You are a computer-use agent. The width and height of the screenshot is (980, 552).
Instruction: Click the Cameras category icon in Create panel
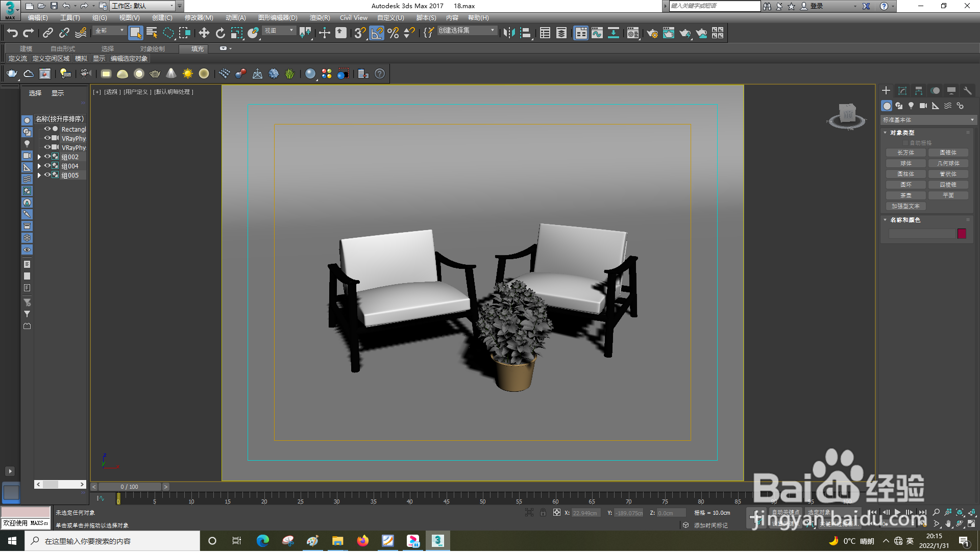pos(923,106)
